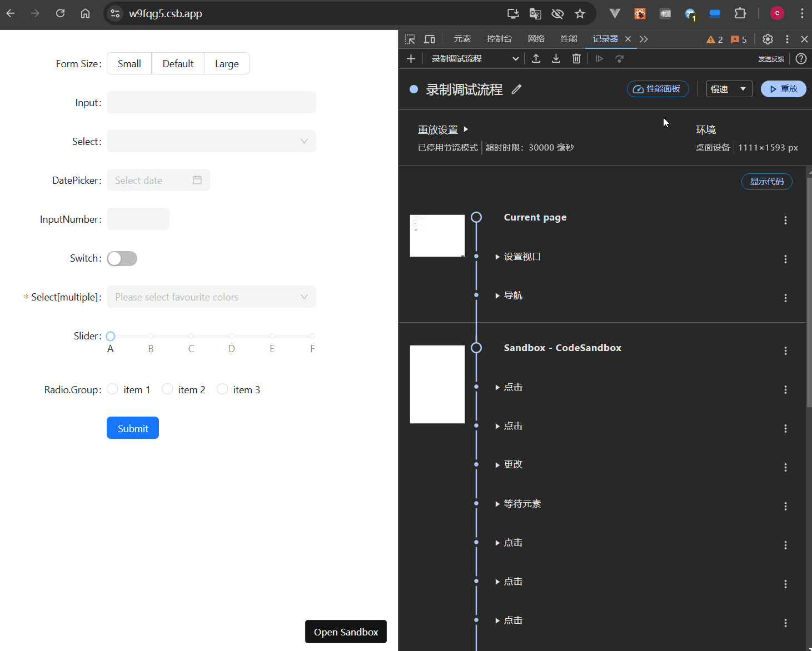Click the browser reload icon
The height and width of the screenshot is (651, 812).
[x=60, y=13]
